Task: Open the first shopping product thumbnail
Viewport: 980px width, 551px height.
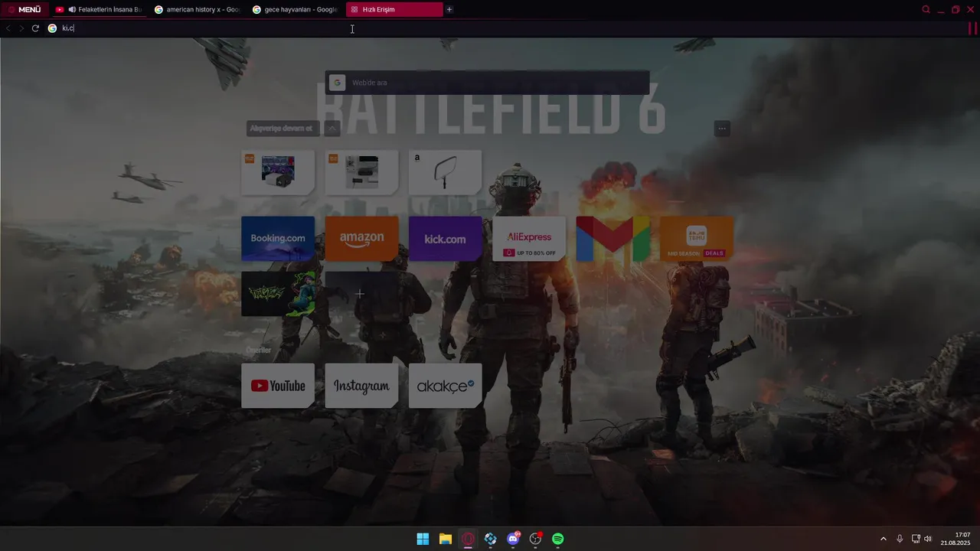Action: 278,172
